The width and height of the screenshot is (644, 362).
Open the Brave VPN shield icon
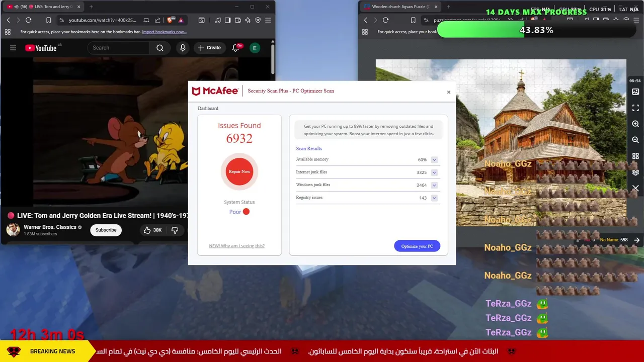pyautogui.click(x=258, y=20)
